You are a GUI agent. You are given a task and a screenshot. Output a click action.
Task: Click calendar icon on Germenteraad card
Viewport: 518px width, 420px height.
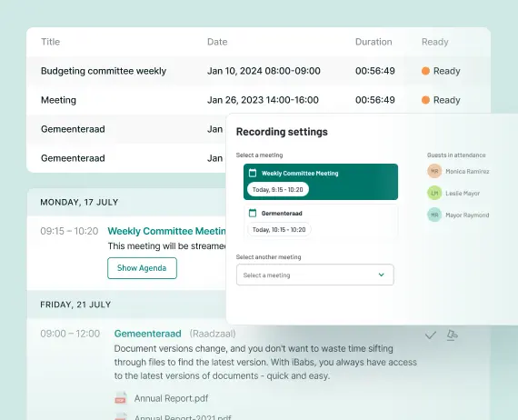(253, 213)
